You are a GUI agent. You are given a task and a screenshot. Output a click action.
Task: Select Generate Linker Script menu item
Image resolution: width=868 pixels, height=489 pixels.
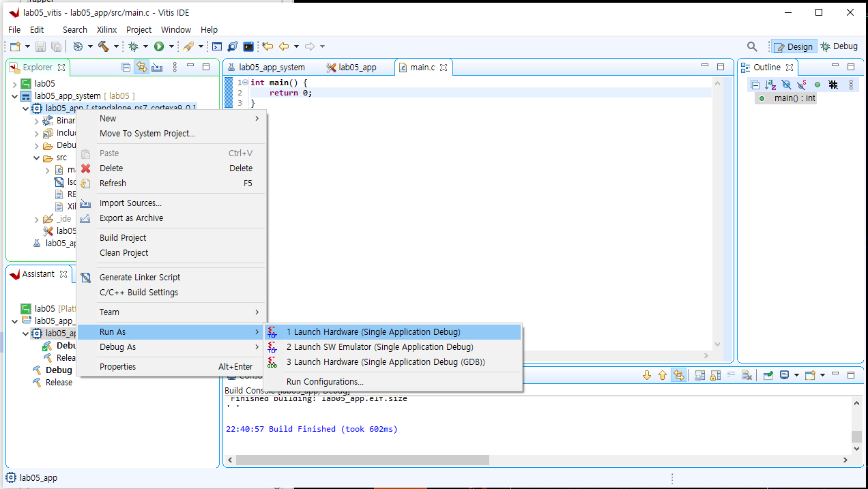click(171, 278)
